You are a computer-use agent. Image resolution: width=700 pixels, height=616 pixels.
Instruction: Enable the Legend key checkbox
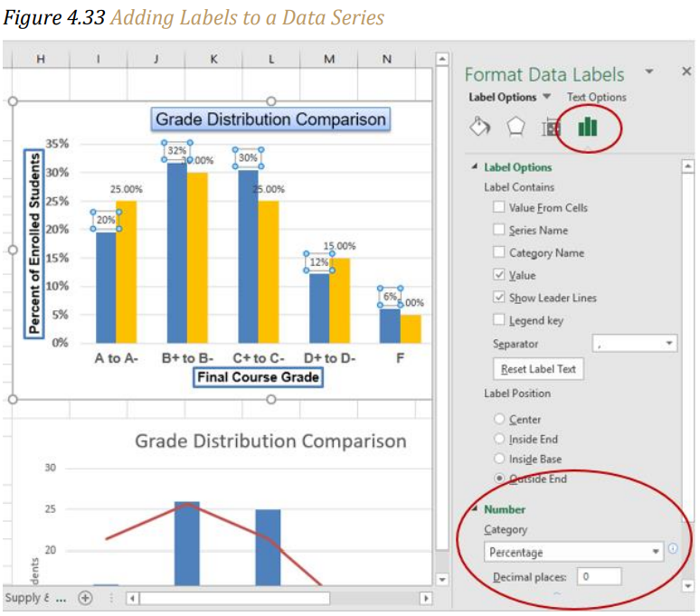pos(498,319)
